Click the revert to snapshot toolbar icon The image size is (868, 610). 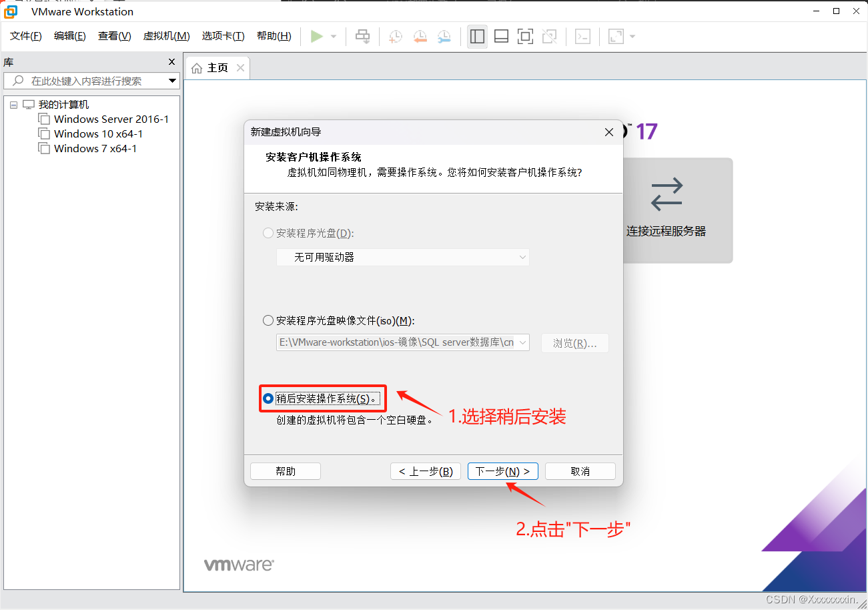[x=420, y=36]
